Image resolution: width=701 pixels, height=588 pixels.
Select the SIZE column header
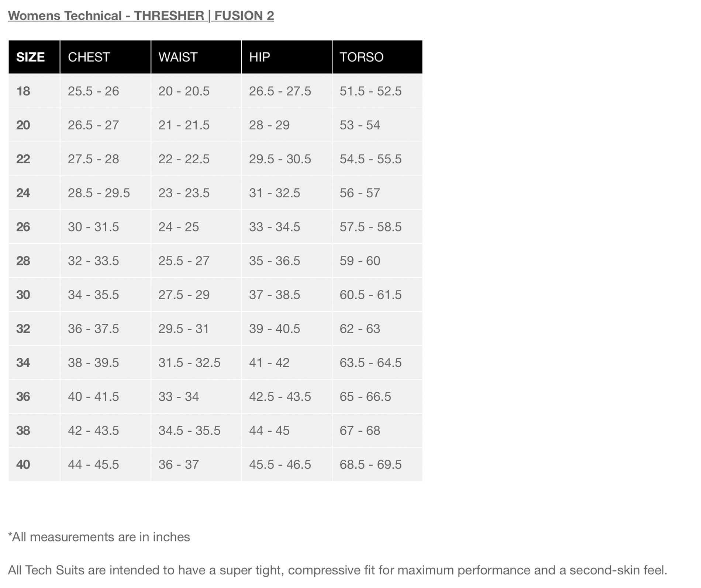(31, 57)
